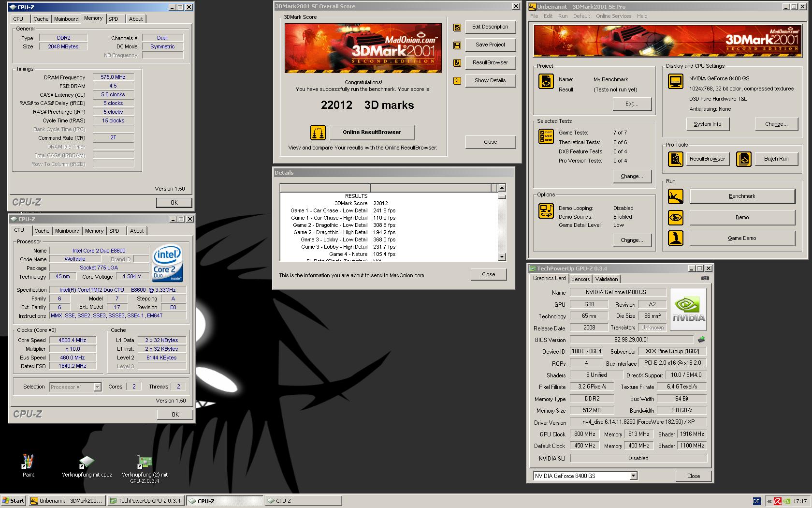Click the Project icon in the 3DMark2001 main window
This screenshot has width=812, height=508.
click(546, 81)
